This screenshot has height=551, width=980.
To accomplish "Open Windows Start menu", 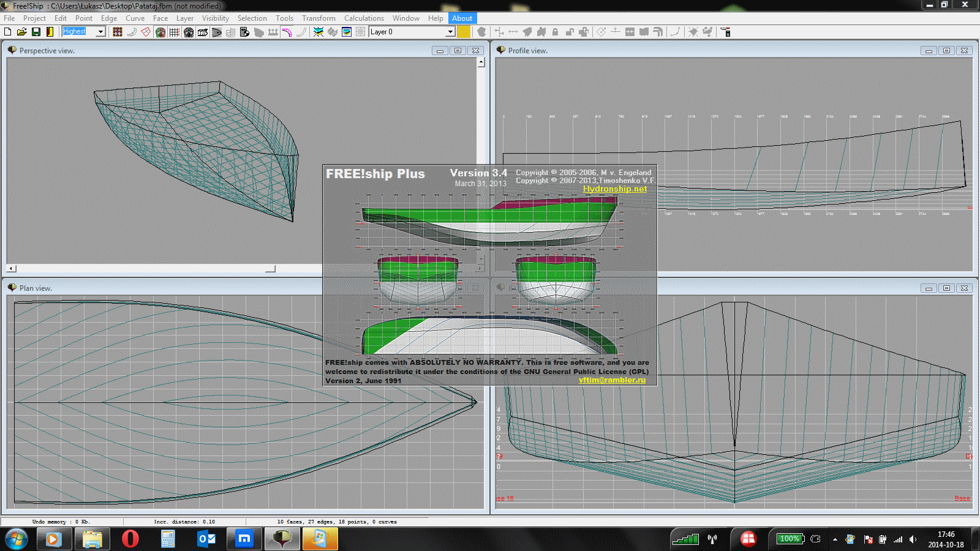I will [x=17, y=539].
